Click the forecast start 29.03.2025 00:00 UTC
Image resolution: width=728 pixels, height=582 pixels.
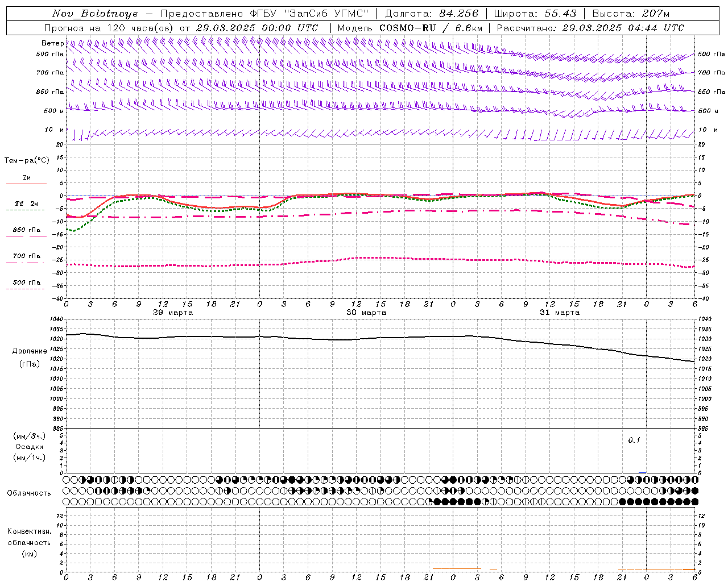257,28
